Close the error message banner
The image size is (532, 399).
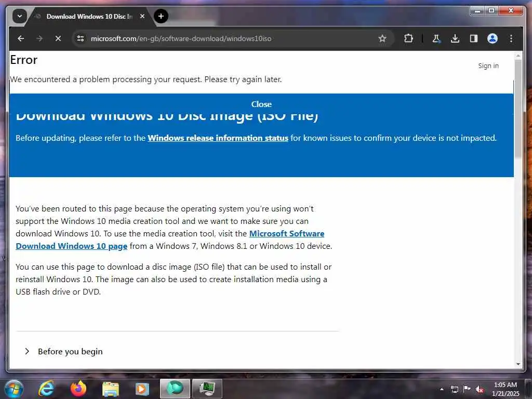pyautogui.click(x=261, y=104)
